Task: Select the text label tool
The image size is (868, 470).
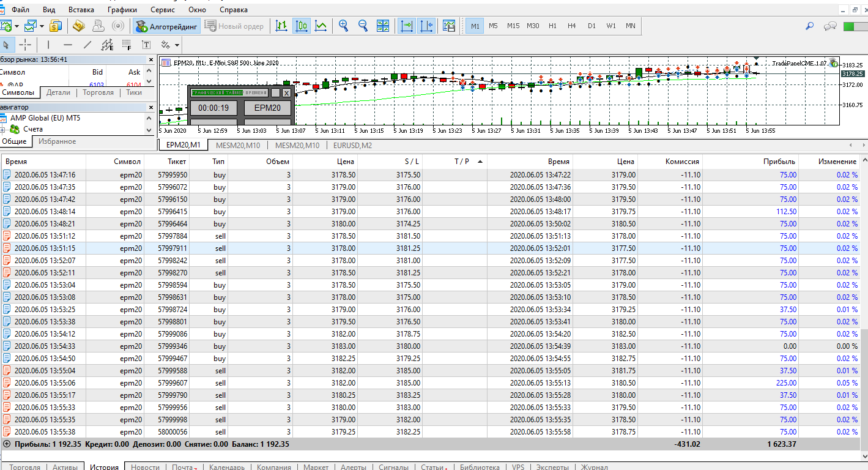Action: coord(146,45)
